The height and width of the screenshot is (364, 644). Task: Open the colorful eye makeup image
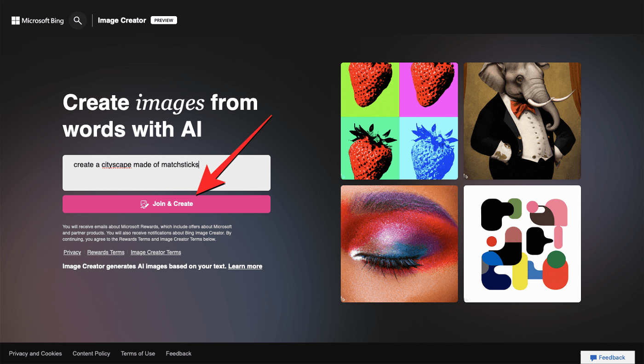click(x=399, y=244)
